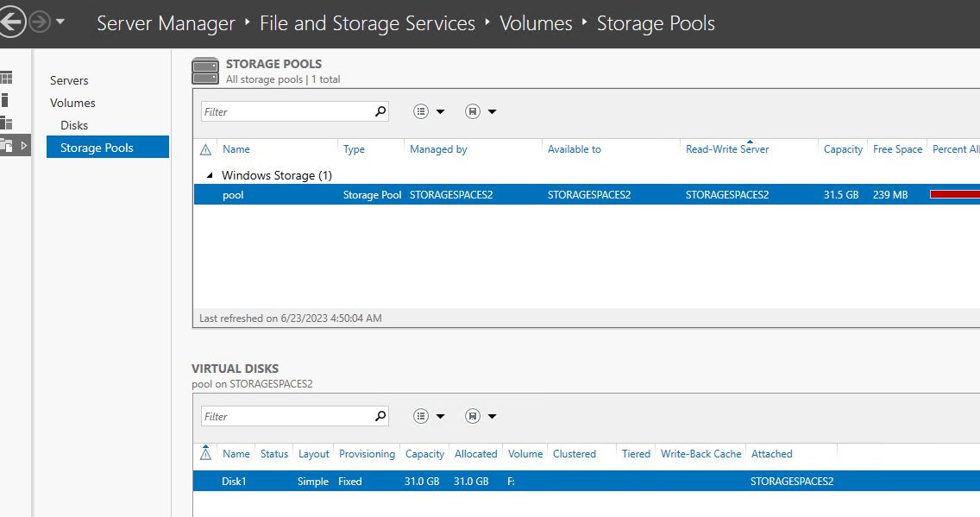The width and height of the screenshot is (980, 517).
Task: Collapse the Windows Storage (1) group
Action: (x=209, y=175)
